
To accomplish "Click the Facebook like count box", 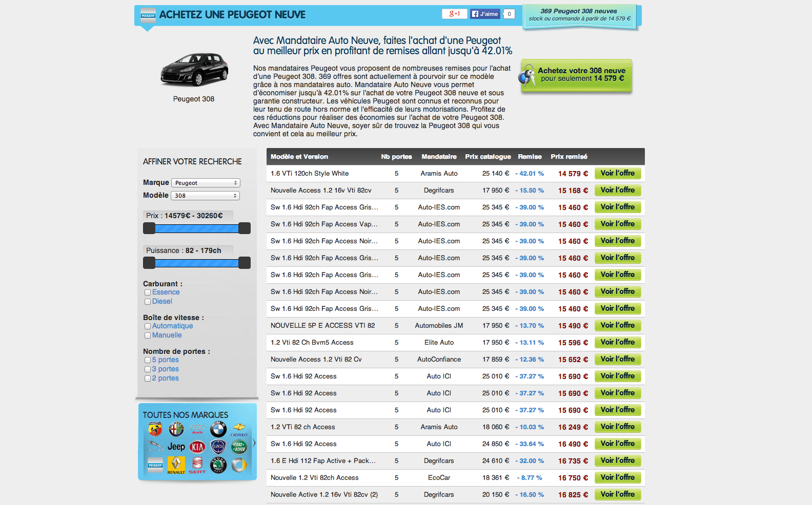I will click(x=509, y=14).
